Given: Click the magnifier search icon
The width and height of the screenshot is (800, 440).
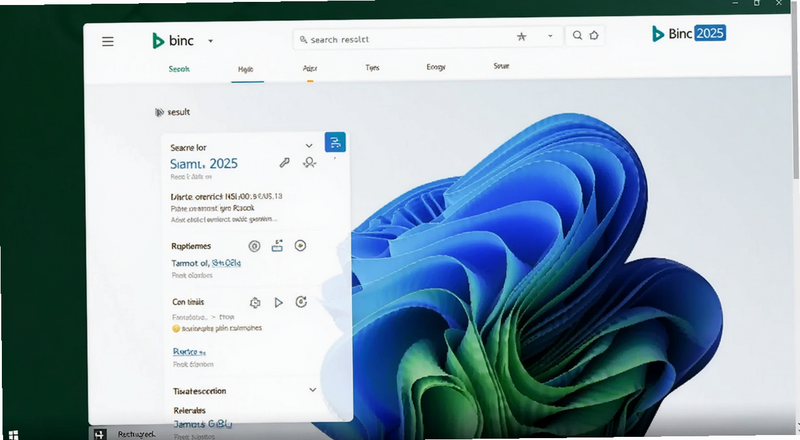Looking at the screenshot, I should pyautogui.click(x=577, y=35).
